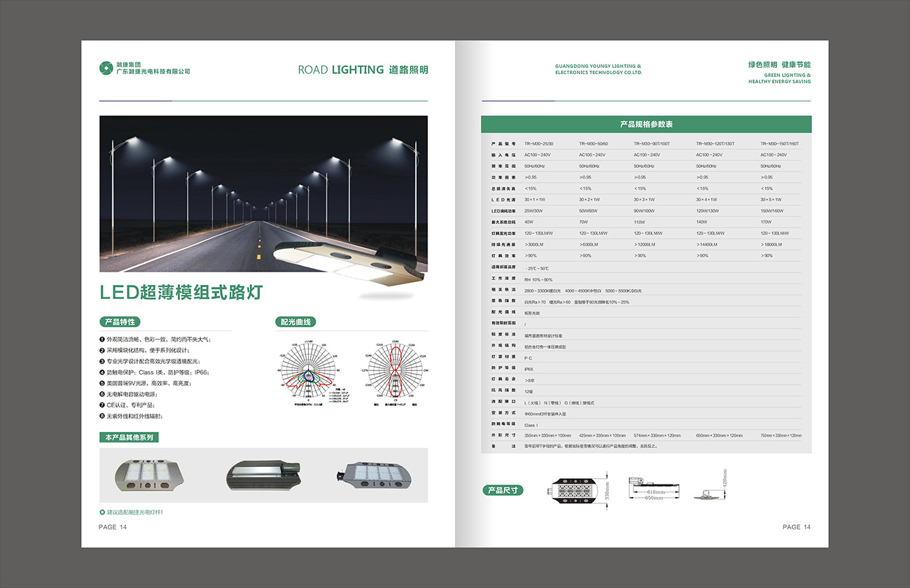Select the three-module silver lamp thumbnail
Viewport: 910px width, 588px height.
coord(149,474)
